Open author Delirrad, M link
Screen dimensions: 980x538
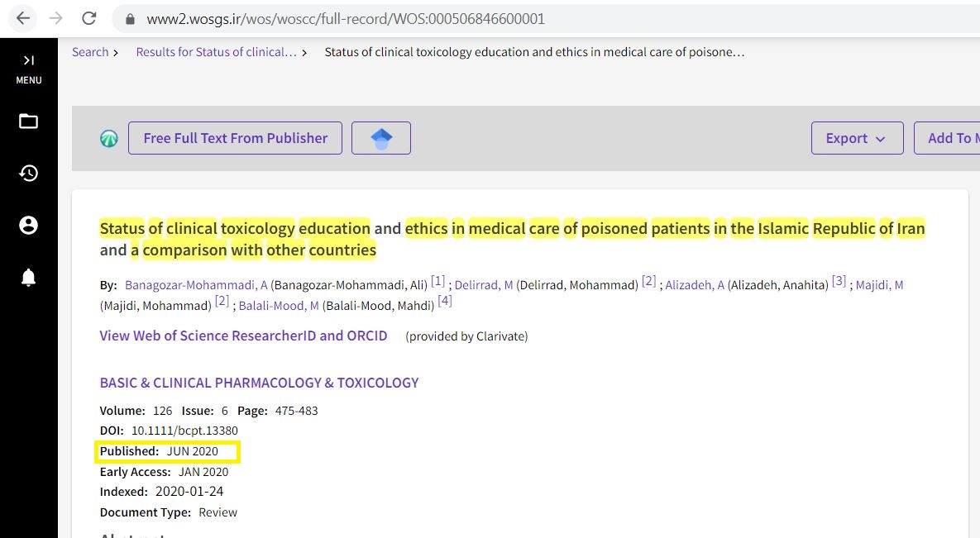pyautogui.click(x=484, y=285)
